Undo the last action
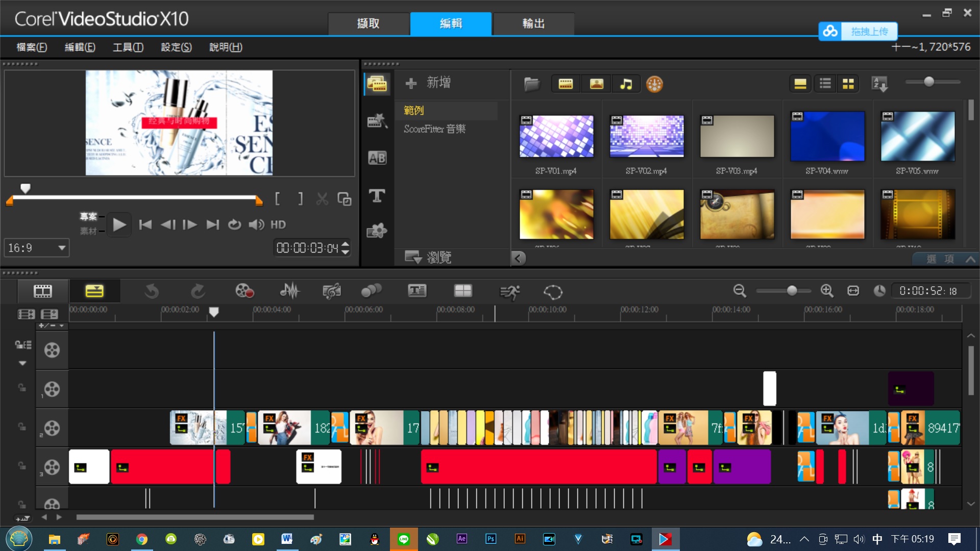The image size is (980, 551). tap(151, 291)
